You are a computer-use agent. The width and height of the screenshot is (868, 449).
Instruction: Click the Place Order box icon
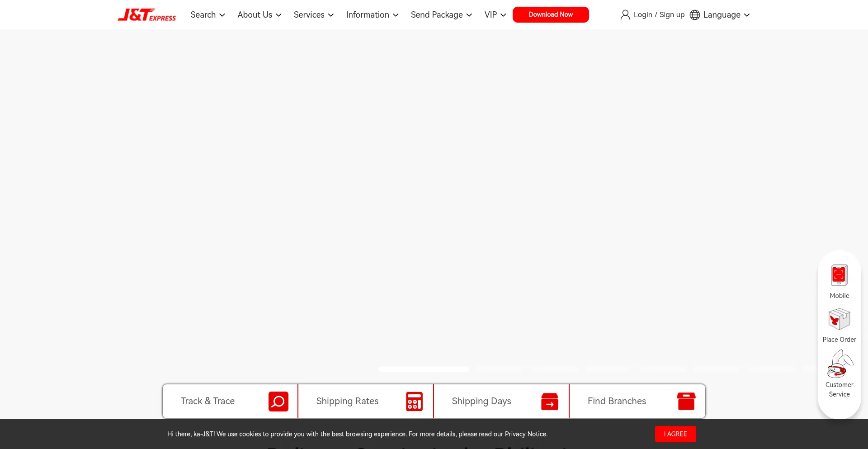click(839, 319)
